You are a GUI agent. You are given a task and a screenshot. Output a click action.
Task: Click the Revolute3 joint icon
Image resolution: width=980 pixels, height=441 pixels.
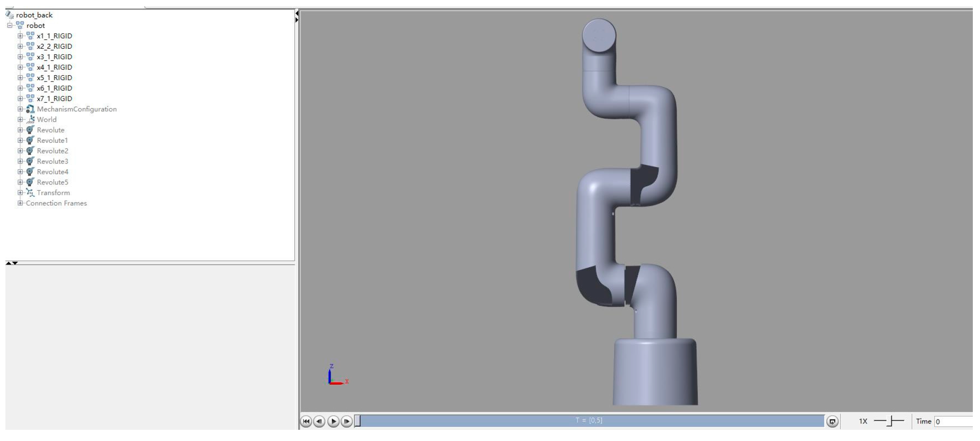pos(30,161)
